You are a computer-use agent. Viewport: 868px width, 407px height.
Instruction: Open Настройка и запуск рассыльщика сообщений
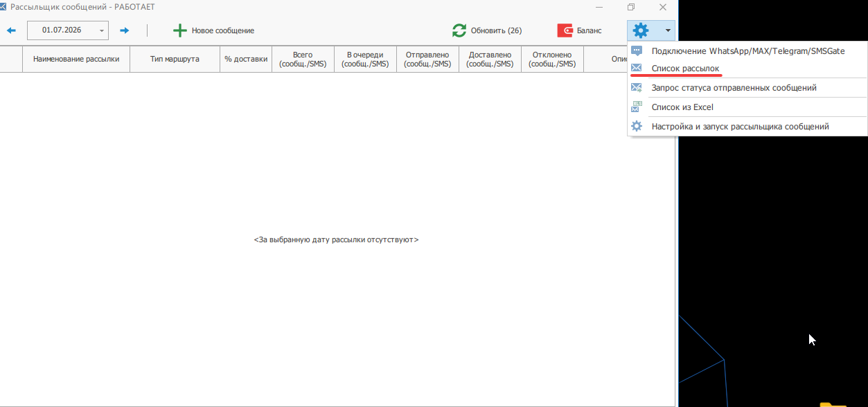[747, 127]
